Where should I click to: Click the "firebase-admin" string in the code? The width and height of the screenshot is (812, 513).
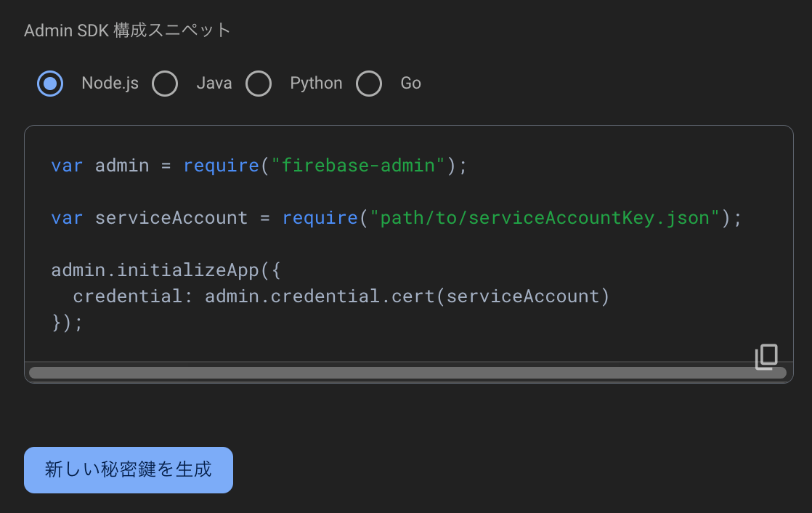click(x=358, y=166)
